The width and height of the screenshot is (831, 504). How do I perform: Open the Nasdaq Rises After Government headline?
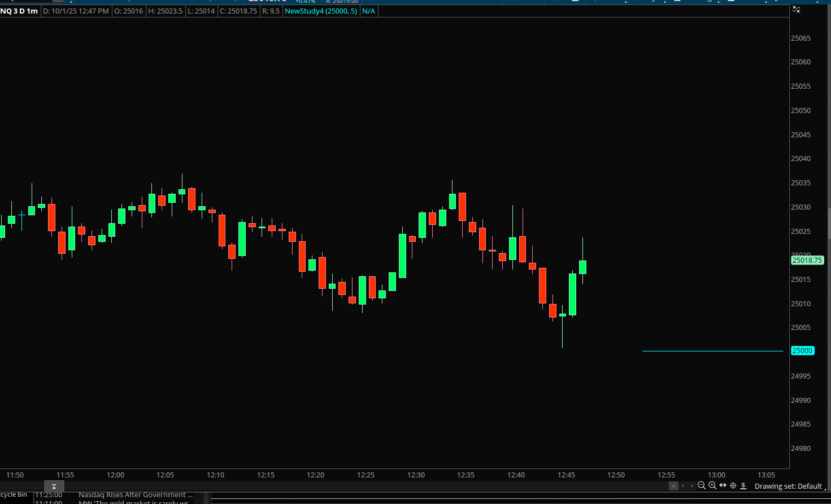(136, 495)
